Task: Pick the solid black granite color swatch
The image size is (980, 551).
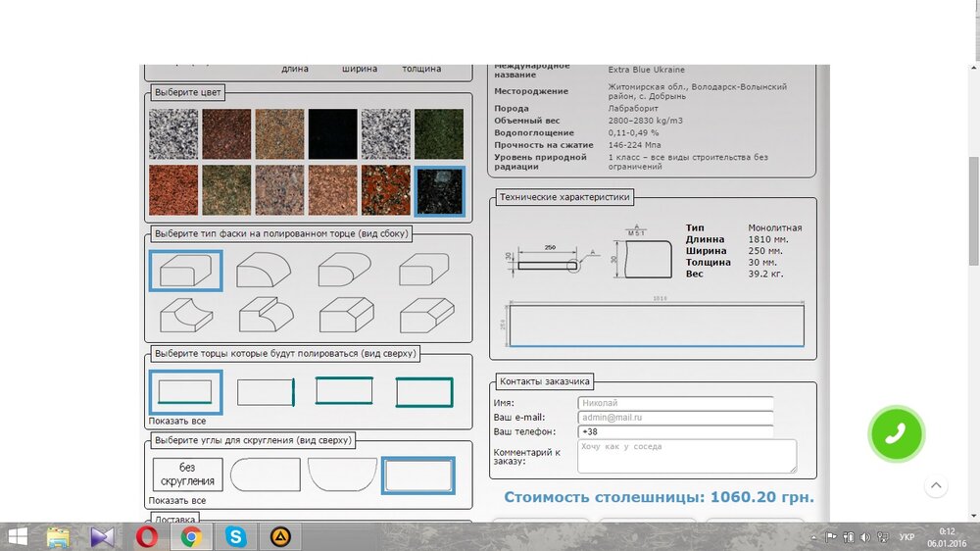Action: point(333,133)
